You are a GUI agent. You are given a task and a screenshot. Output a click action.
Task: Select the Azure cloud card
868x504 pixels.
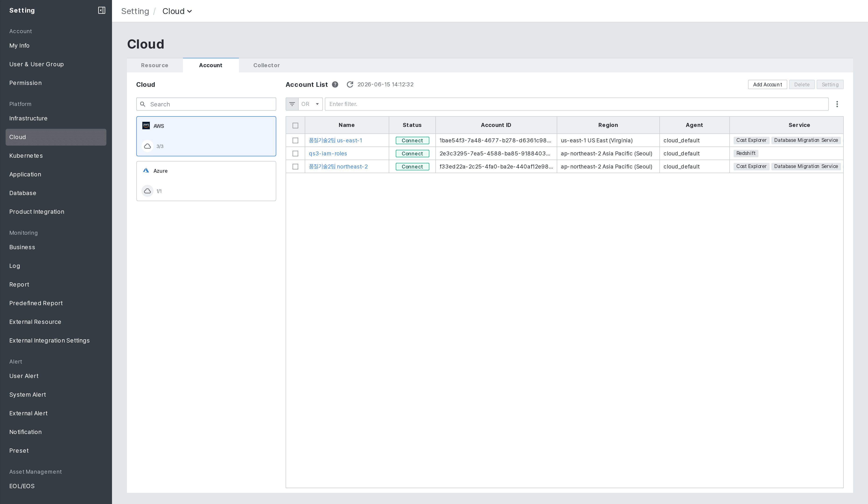point(206,181)
